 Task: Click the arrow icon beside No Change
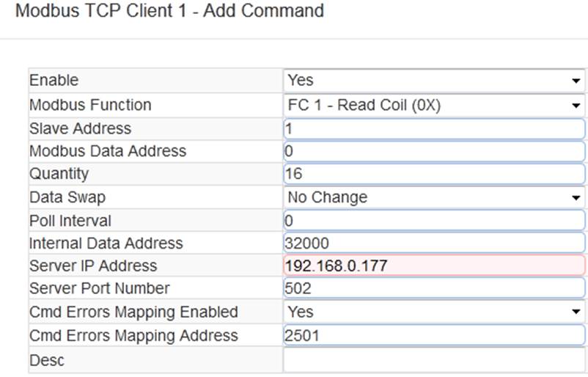(x=576, y=198)
